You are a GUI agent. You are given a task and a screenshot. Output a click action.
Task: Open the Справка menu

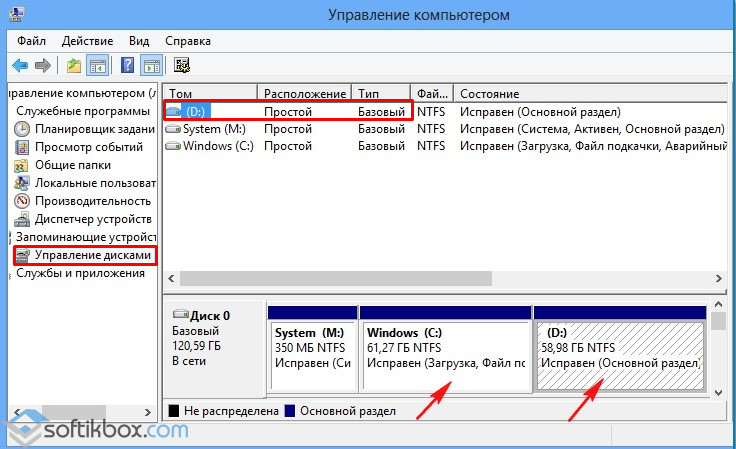pyautogui.click(x=187, y=41)
